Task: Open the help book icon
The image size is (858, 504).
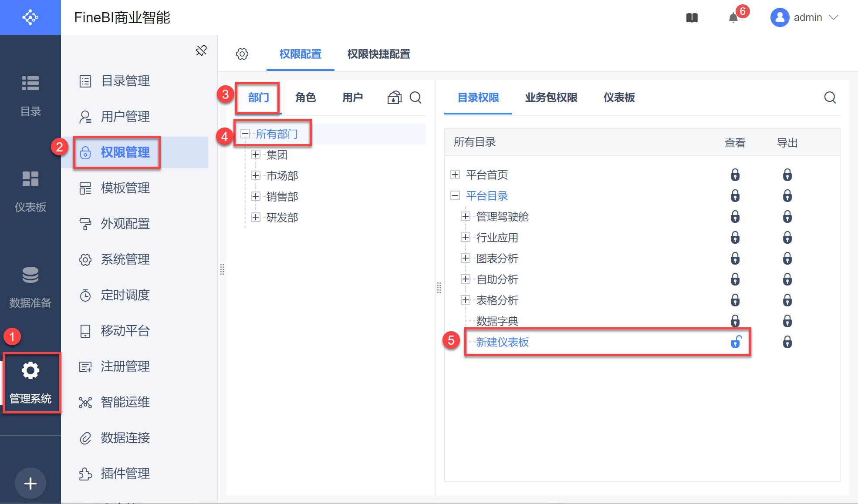Action: (692, 18)
